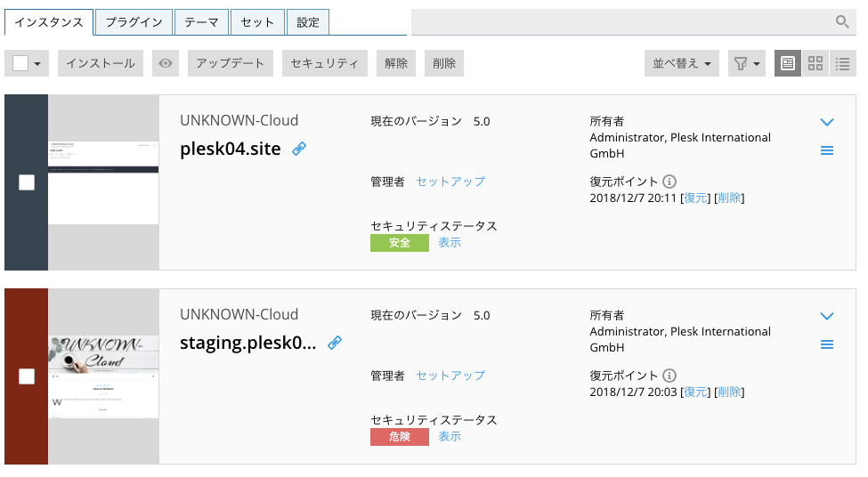The image size is (868, 477).
Task: Open staging.plesk0... link icon
Action: click(335, 343)
